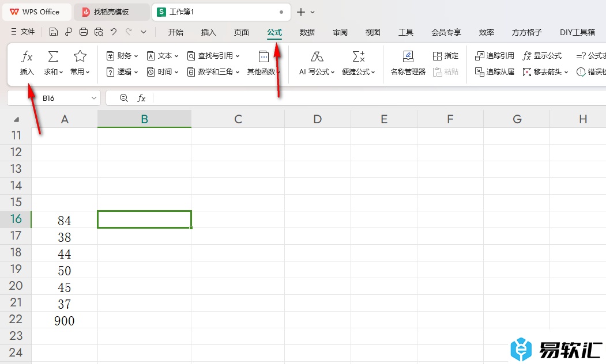Open the 财务 financial functions dropdown
The height and width of the screenshot is (364, 606).
click(x=122, y=56)
